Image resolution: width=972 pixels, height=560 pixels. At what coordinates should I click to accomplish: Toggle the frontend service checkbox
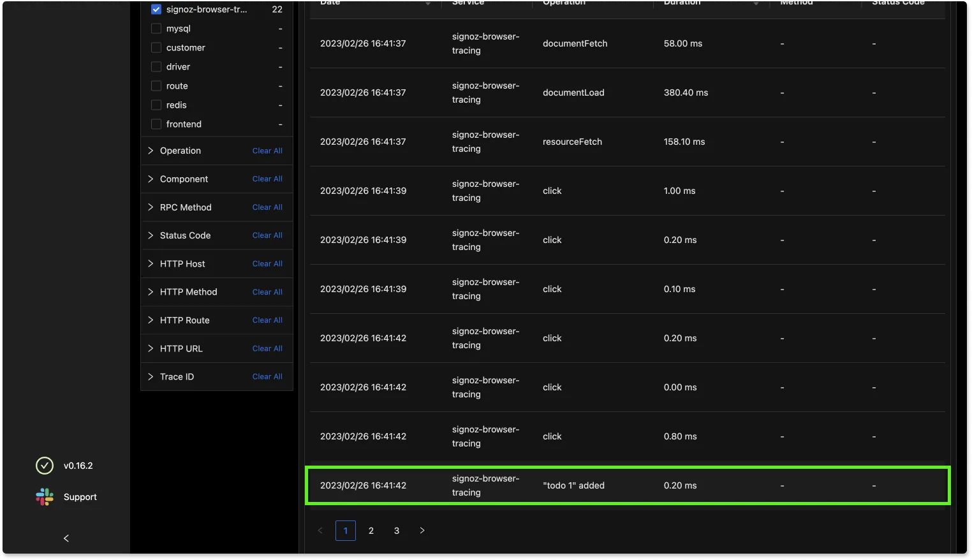156,124
